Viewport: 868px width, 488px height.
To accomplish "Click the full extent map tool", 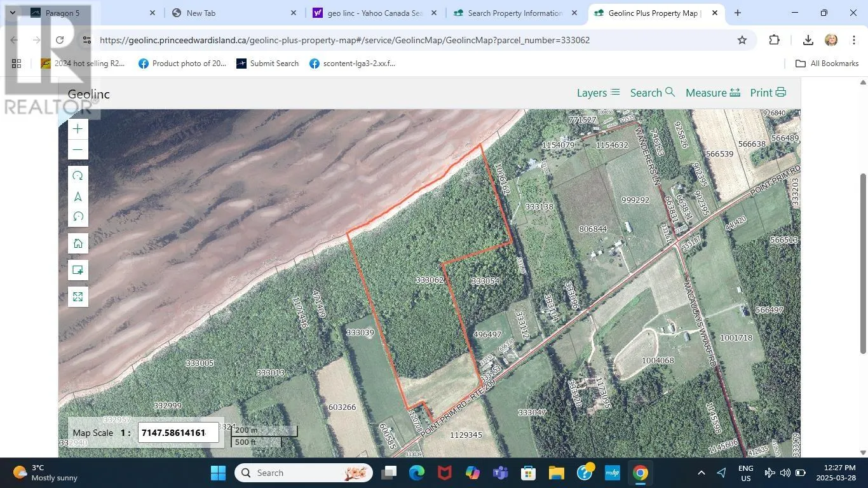I will pyautogui.click(x=78, y=296).
